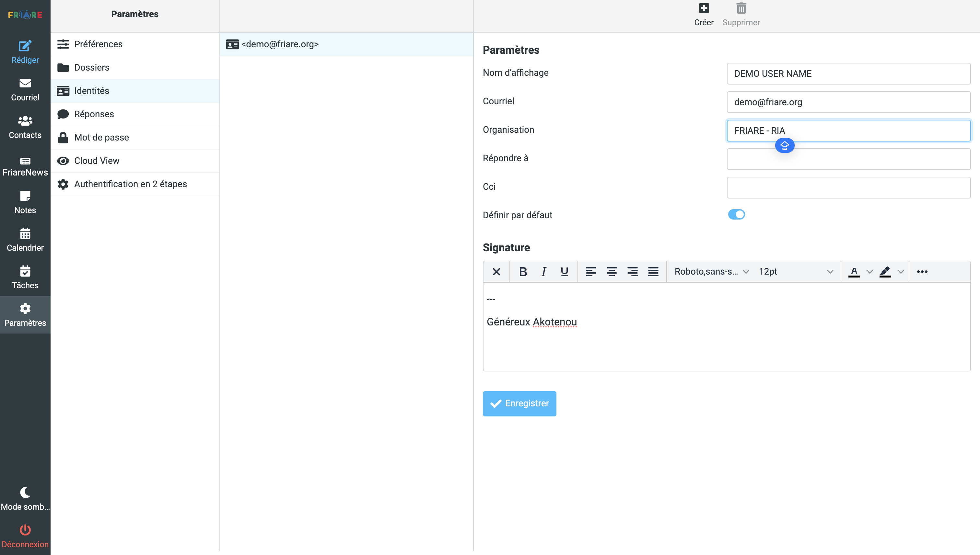Open Rédiger to compose mail
Screen dimensions: 980x555
pos(25,52)
